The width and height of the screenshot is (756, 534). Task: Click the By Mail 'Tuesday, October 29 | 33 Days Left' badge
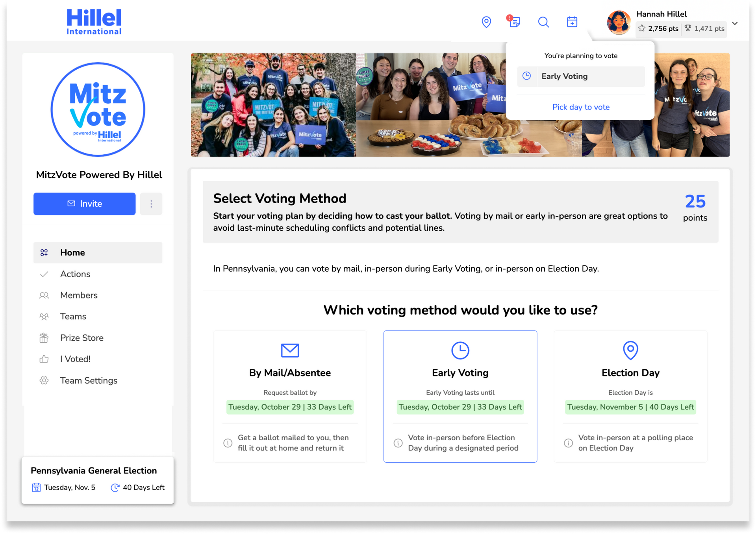[290, 407]
